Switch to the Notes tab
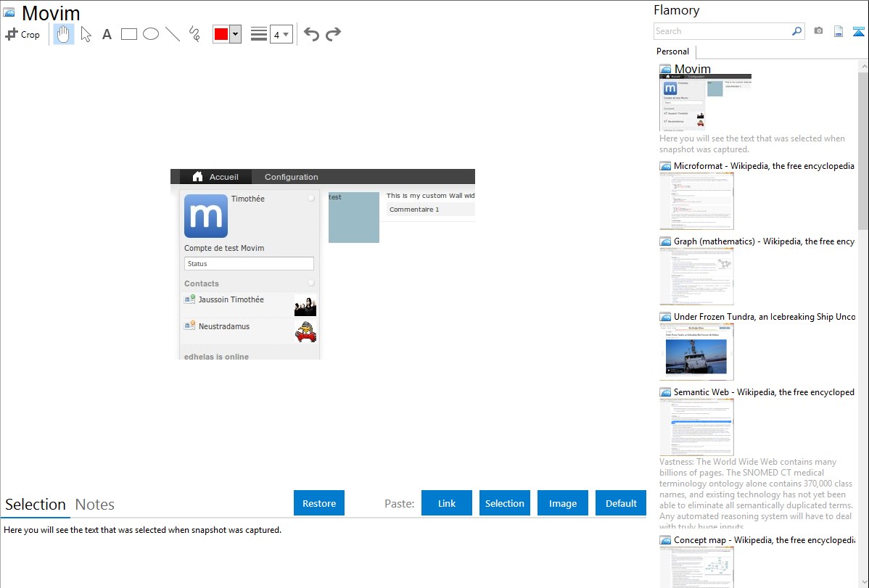The image size is (869, 588). (x=95, y=505)
